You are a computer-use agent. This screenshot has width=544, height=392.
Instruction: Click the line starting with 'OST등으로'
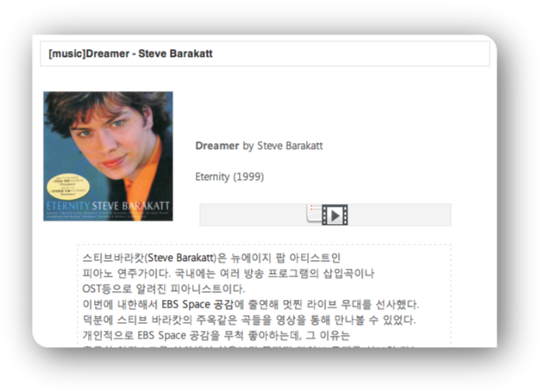164,289
